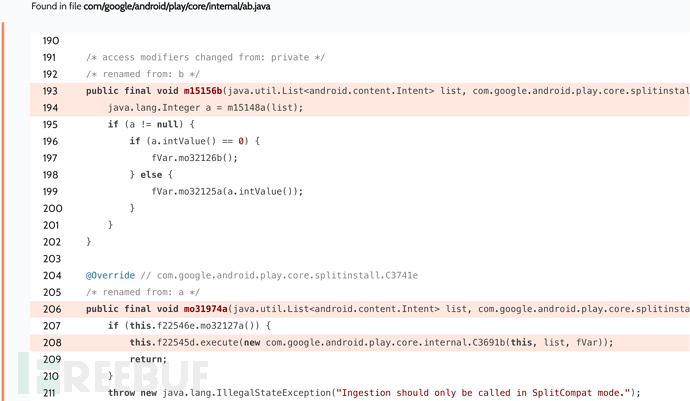Click line number 204

pyautogui.click(x=52, y=275)
